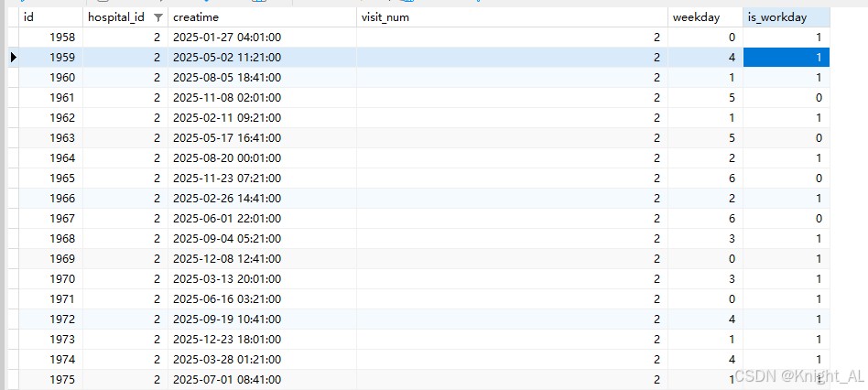Select weekday value 6 in row 1965
The image size is (868, 390).
[705, 179]
